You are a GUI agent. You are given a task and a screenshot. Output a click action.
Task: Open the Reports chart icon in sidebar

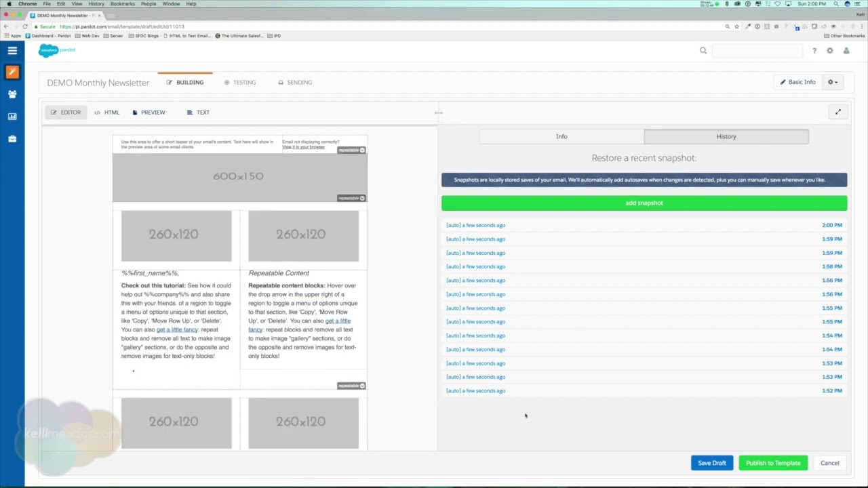click(12, 117)
